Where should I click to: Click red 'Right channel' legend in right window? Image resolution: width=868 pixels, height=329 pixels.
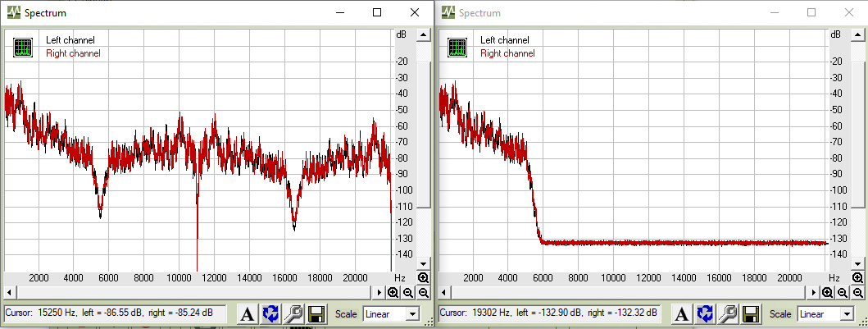[x=507, y=53]
